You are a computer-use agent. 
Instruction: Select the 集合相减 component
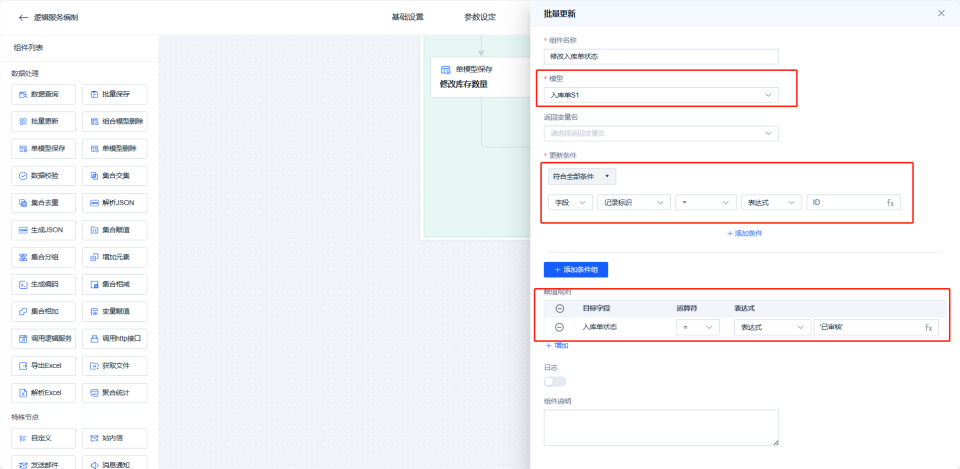point(114,284)
